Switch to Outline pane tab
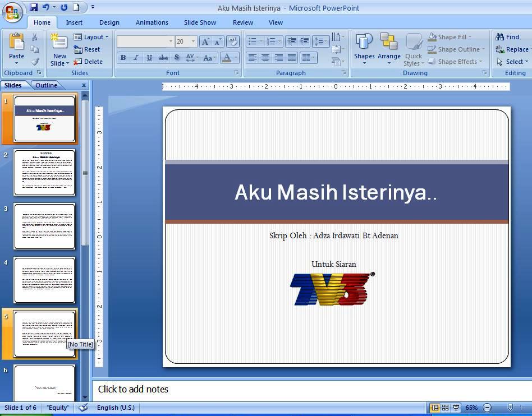Screen dimensions: 532x416 (46, 85)
